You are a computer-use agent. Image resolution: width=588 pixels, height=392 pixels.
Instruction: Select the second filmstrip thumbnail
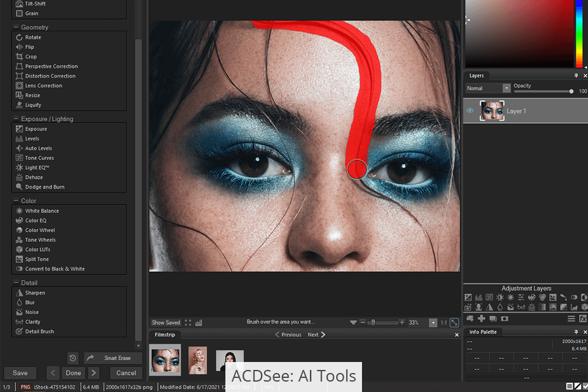click(198, 360)
